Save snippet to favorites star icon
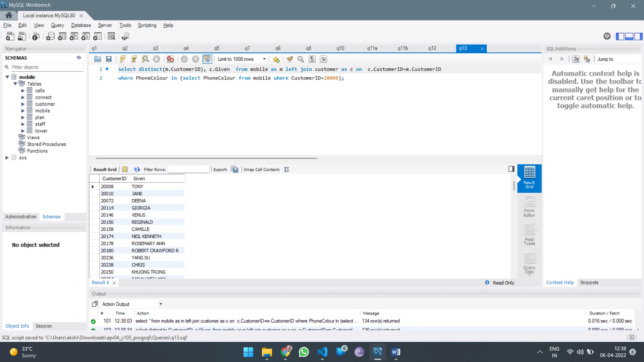 pos(276,59)
